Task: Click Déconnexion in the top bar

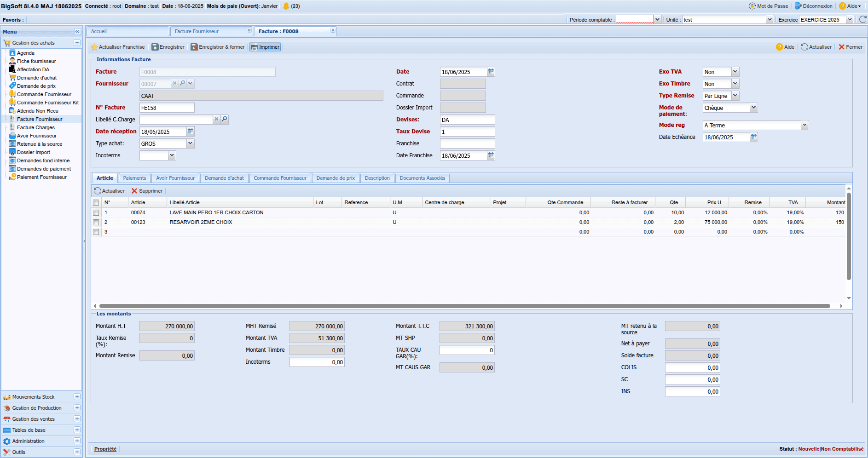Action: [x=814, y=6]
